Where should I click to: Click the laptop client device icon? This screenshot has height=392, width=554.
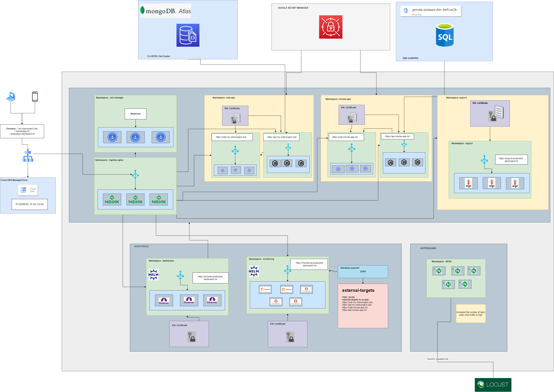[x=11, y=96]
